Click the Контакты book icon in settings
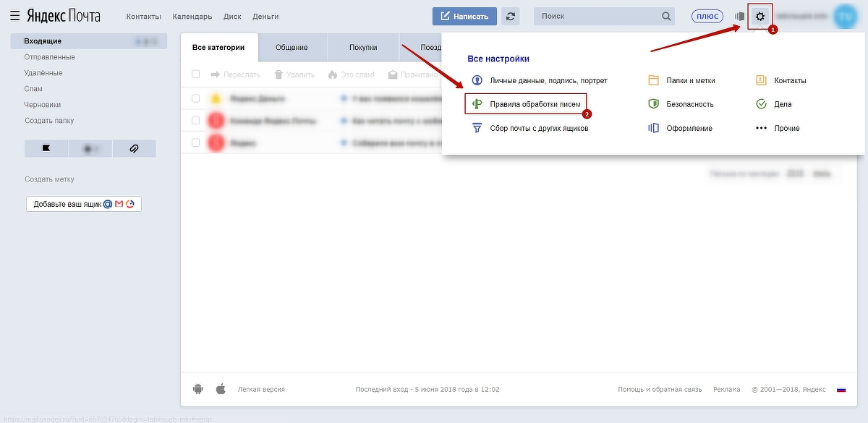This screenshot has width=868, height=423. (x=761, y=80)
